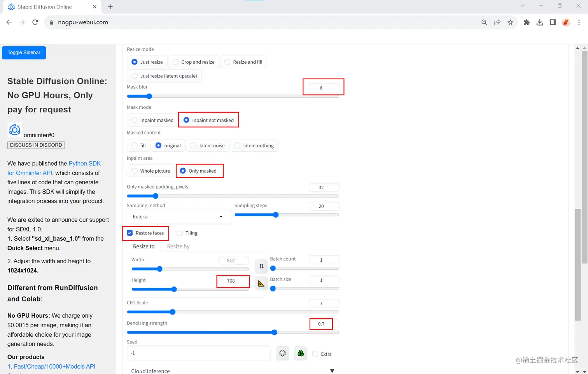588x374 pixels.
Task: Select Only masked inpaint area
Action: (199, 171)
